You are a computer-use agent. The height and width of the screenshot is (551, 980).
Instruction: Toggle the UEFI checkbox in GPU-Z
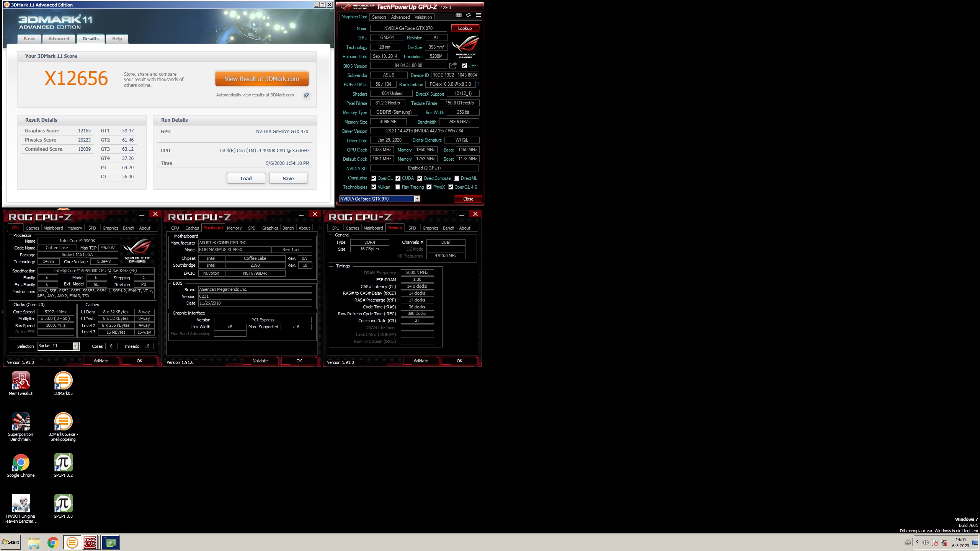[x=464, y=66]
